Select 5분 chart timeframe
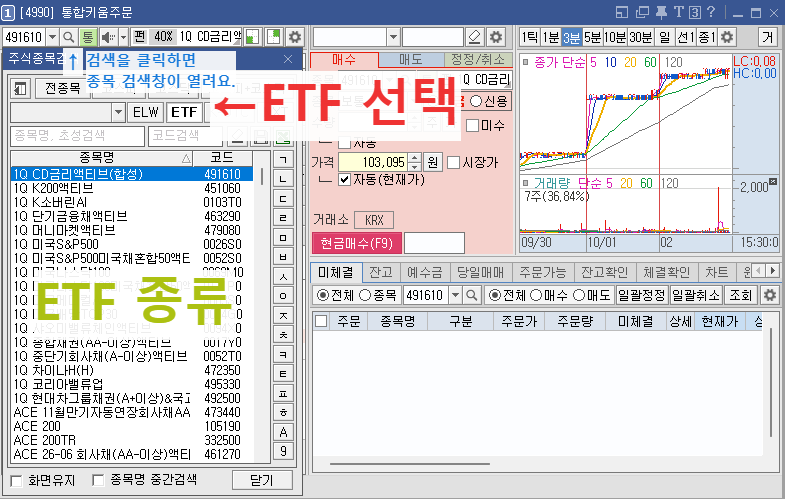Viewport: 785px width, 499px height. 592,37
